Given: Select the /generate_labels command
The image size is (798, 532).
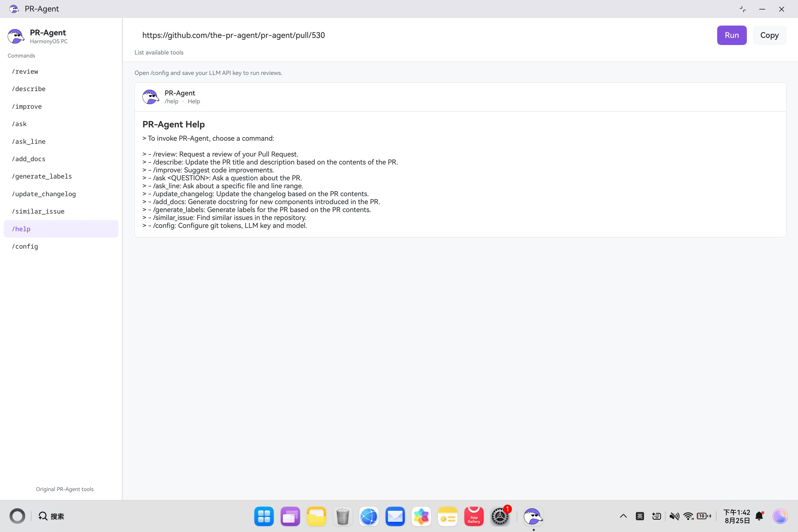Looking at the screenshot, I should [61, 176].
